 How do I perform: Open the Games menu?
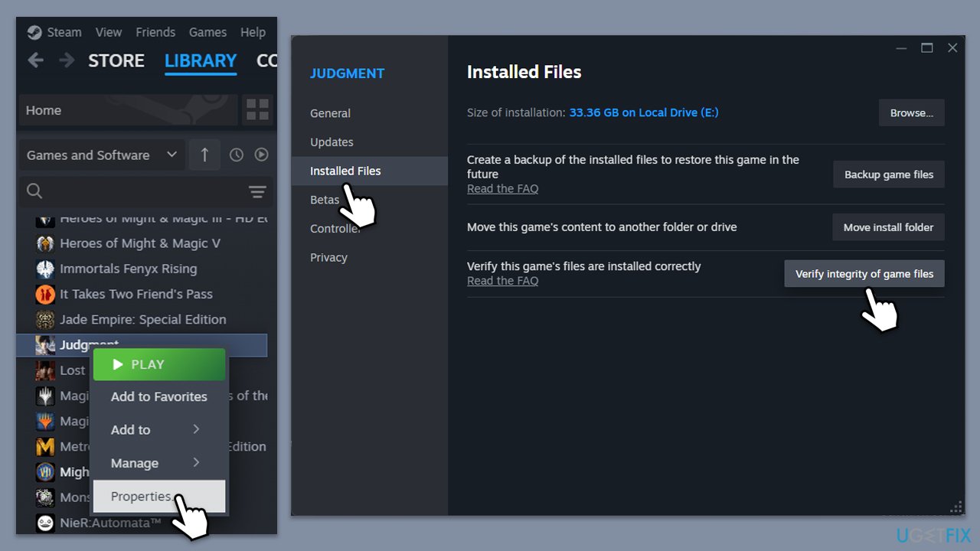pos(207,32)
